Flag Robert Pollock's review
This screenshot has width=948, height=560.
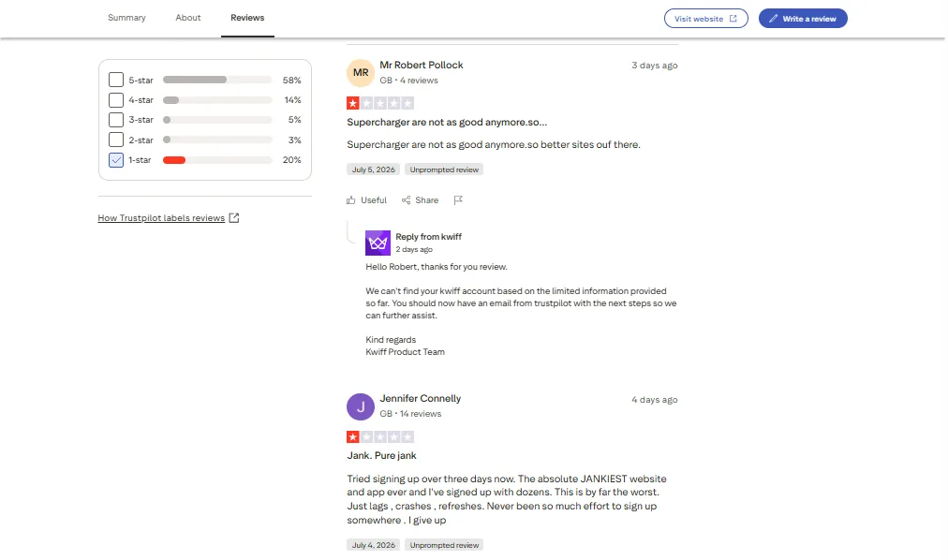(458, 200)
